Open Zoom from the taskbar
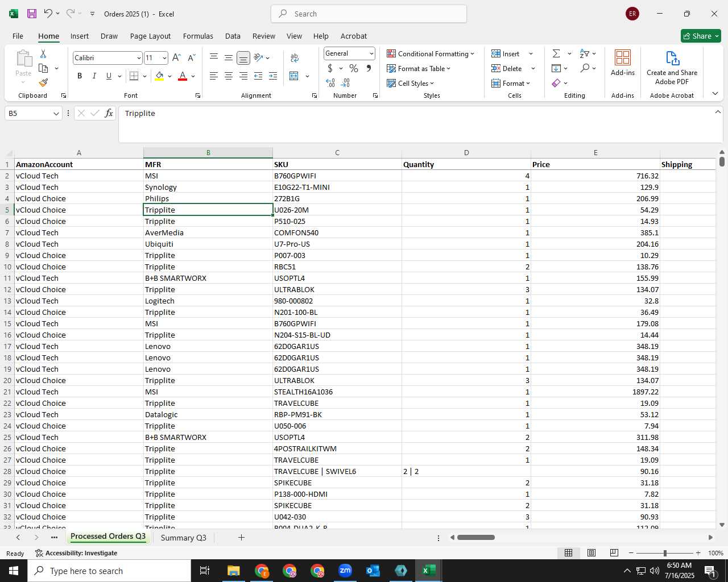Screen dimensions: 728x582 point(345,571)
